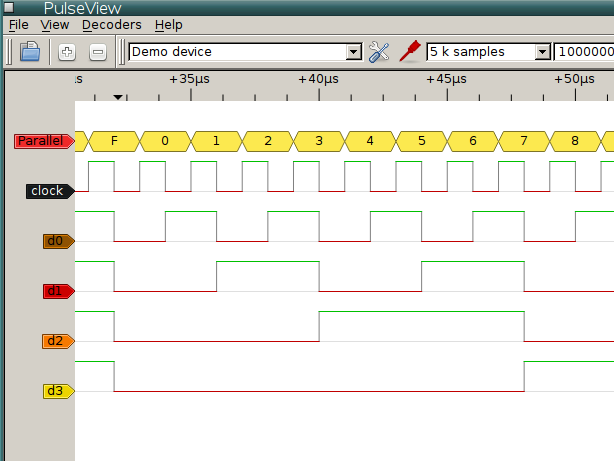Click decoded value 0 annotation

click(x=165, y=141)
